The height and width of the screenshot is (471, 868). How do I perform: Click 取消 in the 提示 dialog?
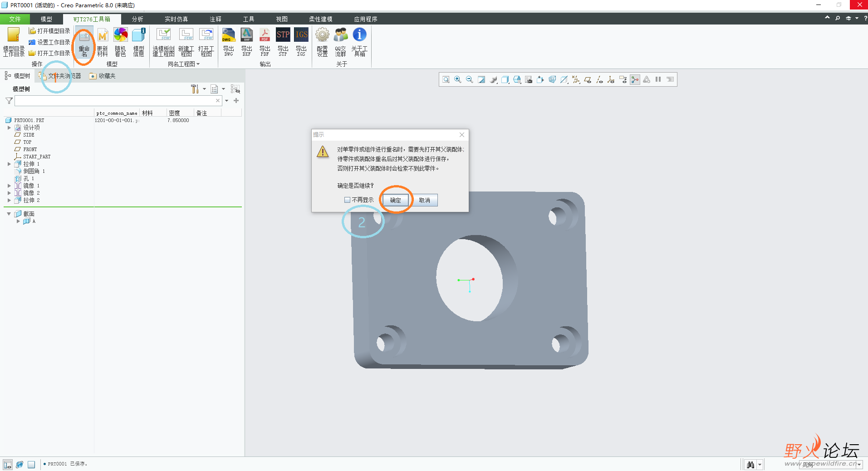click(x=425, y=200)
